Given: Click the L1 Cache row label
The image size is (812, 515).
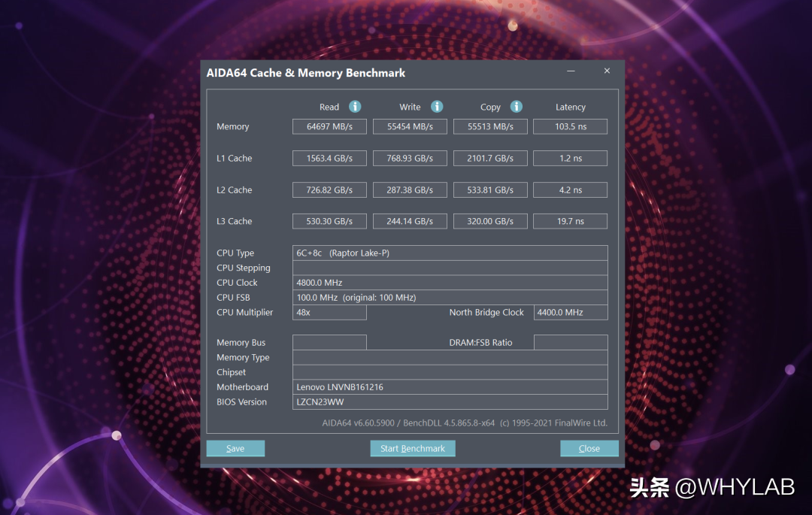Looking at the screenshot, I should (234, 159).
